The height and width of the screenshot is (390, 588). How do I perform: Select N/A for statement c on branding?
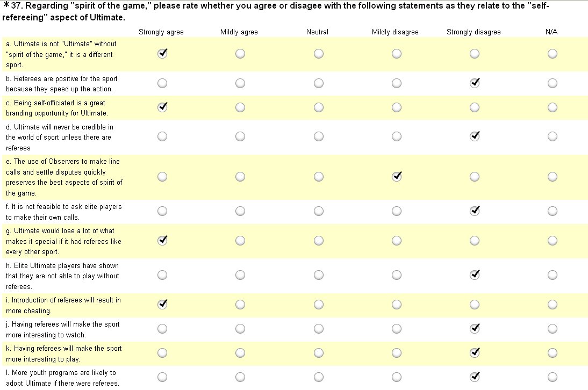click(552, 107)
